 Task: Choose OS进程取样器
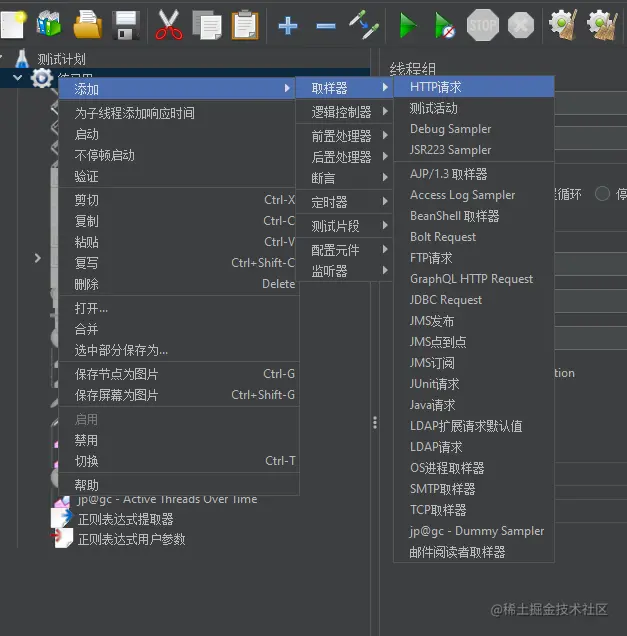click(474, 468)
